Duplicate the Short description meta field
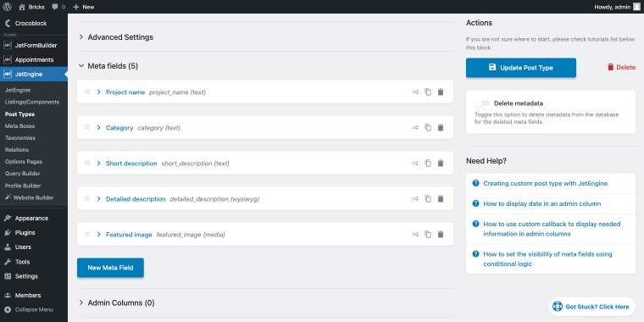The height and width of the screenshot is (322, 644). 428,163
